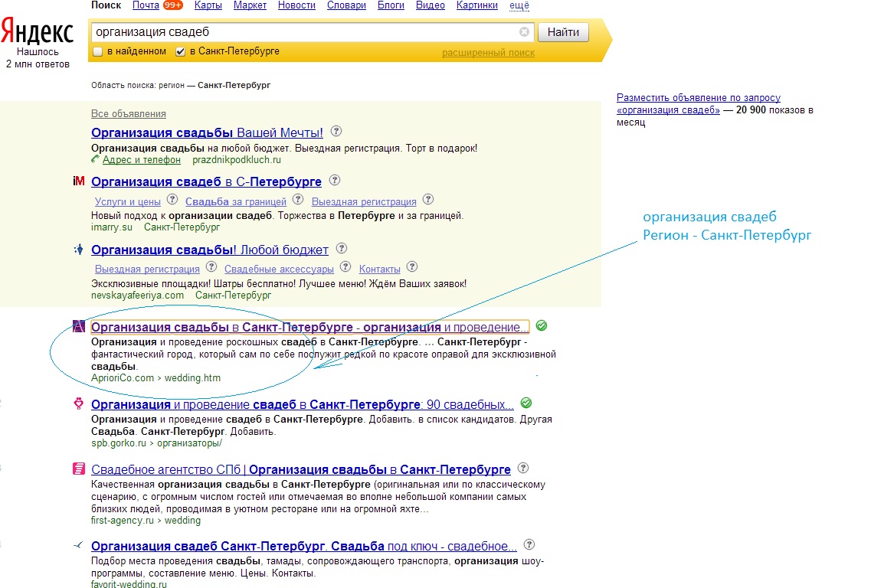Screen dimensions: 871x588
Task: Click 'first-agency.ru' URL of result
Action: point(123,521)
